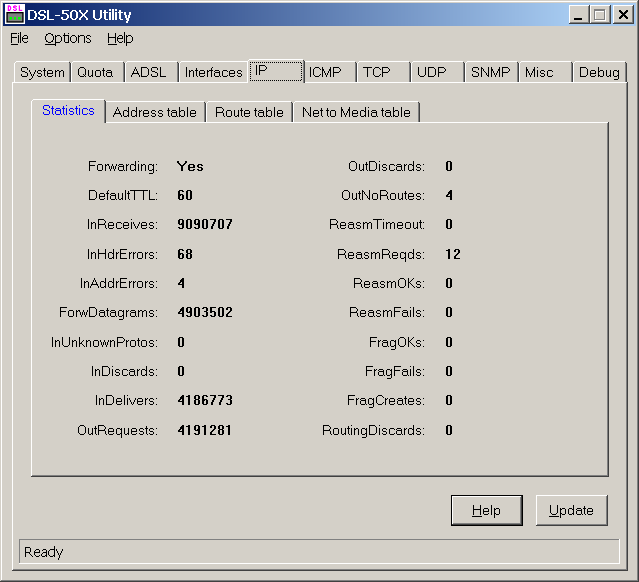
Task: Click the Forwarding value Yes
Action: click(190, 166)
